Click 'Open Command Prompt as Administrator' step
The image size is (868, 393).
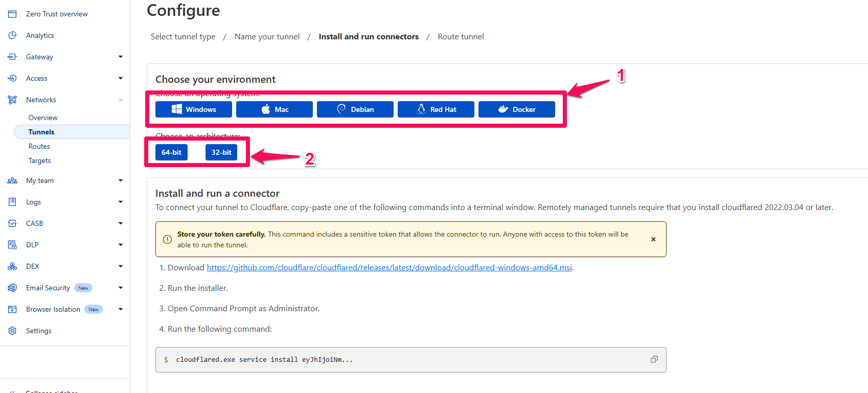[240, 309]
